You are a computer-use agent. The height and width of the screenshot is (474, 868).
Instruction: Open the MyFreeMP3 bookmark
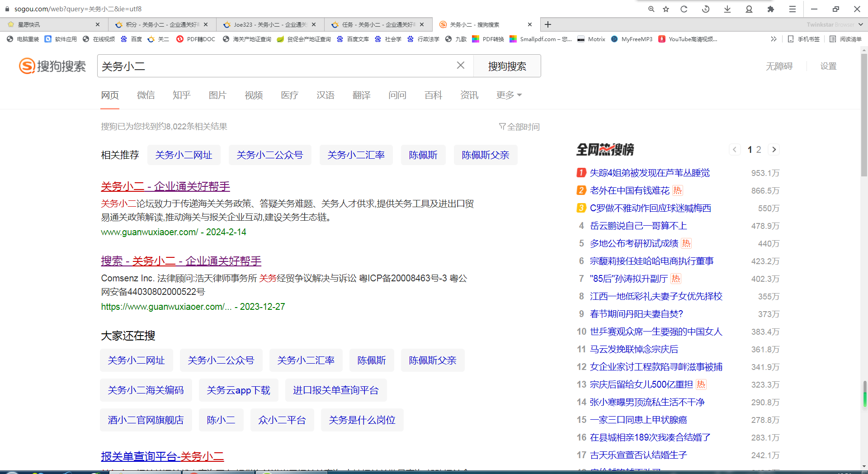click(x=632, y=39)
